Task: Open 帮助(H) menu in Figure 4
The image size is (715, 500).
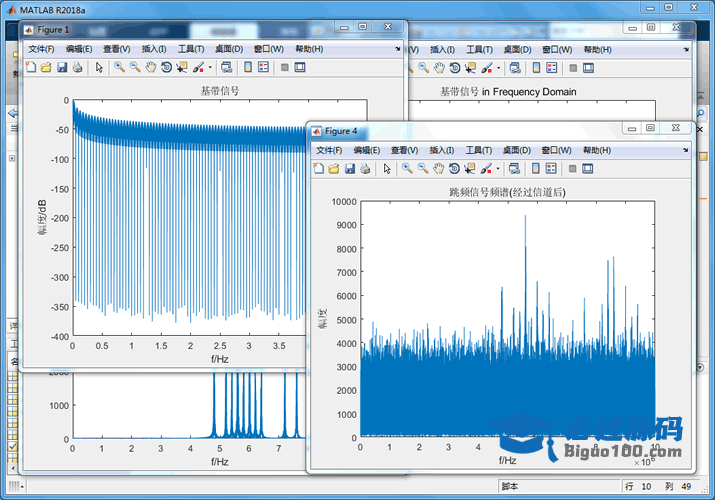Action: click(597, 150)
